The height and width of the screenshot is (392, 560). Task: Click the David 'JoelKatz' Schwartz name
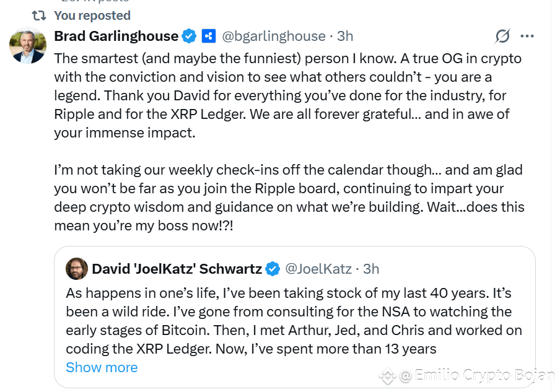pyautogui.click(x=177, y=269)
